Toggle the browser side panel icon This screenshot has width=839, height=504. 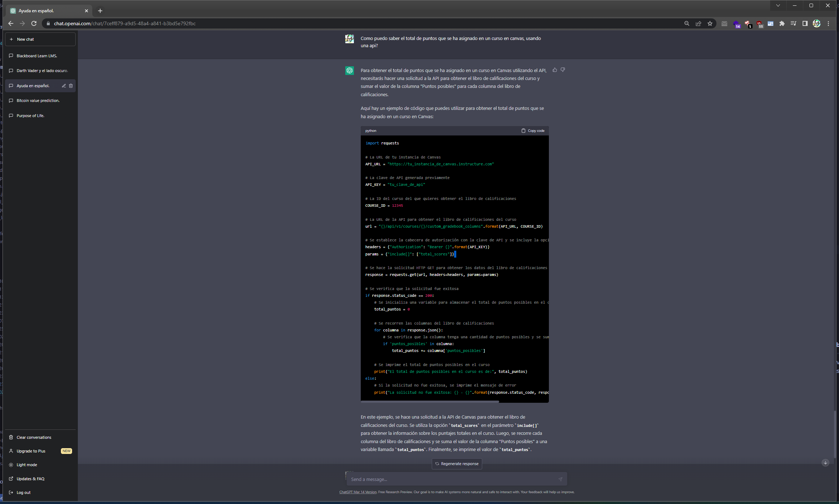tap(805, 23)
